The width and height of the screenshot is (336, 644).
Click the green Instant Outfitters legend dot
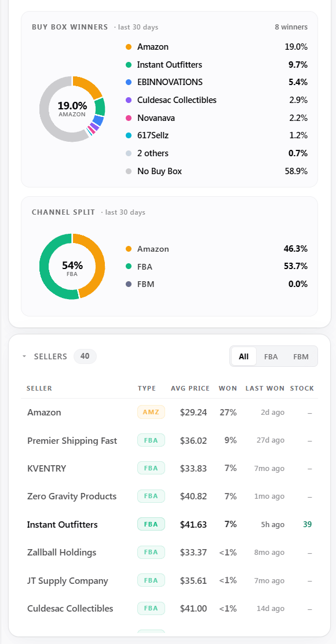point(129,64)
